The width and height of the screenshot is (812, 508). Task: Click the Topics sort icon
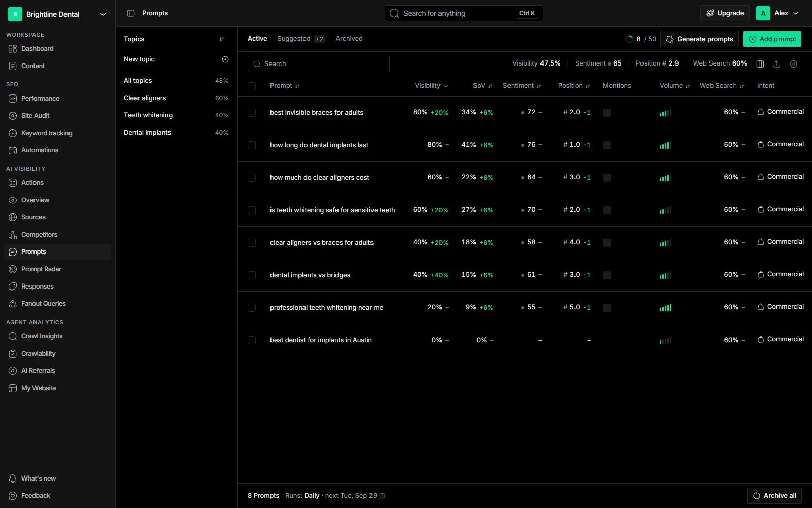pyautogui.click(x=222, y=39)
